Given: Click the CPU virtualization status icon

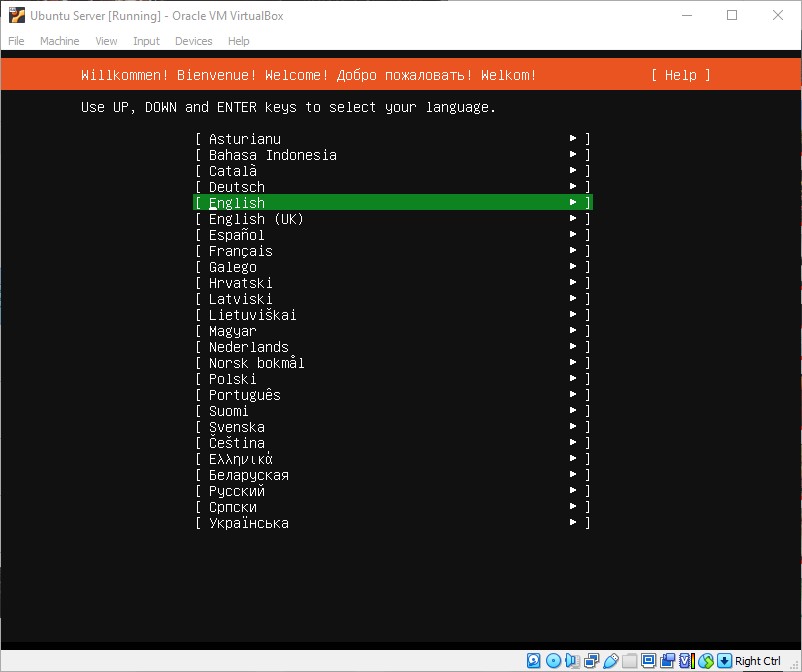Looking at the screenshot, I should (686, 661).
